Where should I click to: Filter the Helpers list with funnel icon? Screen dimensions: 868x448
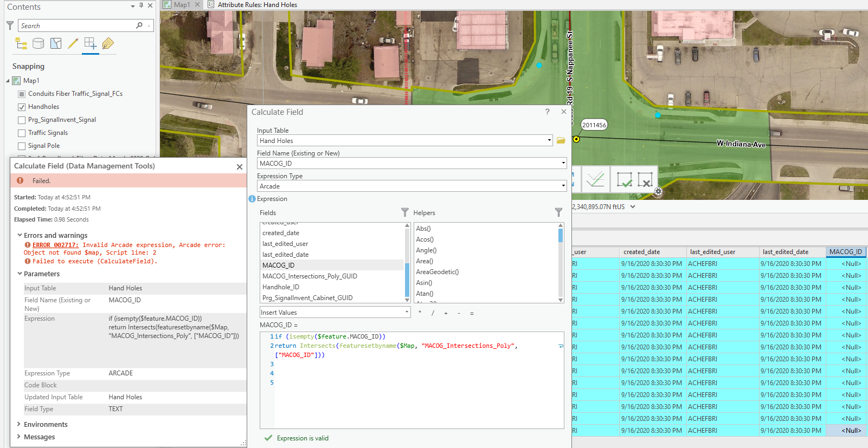point(559,212)
